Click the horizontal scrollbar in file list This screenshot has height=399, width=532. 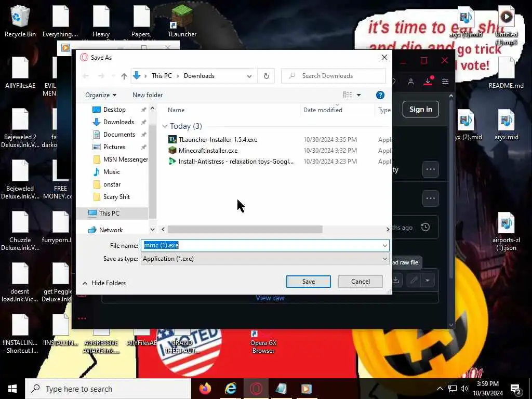245,230
